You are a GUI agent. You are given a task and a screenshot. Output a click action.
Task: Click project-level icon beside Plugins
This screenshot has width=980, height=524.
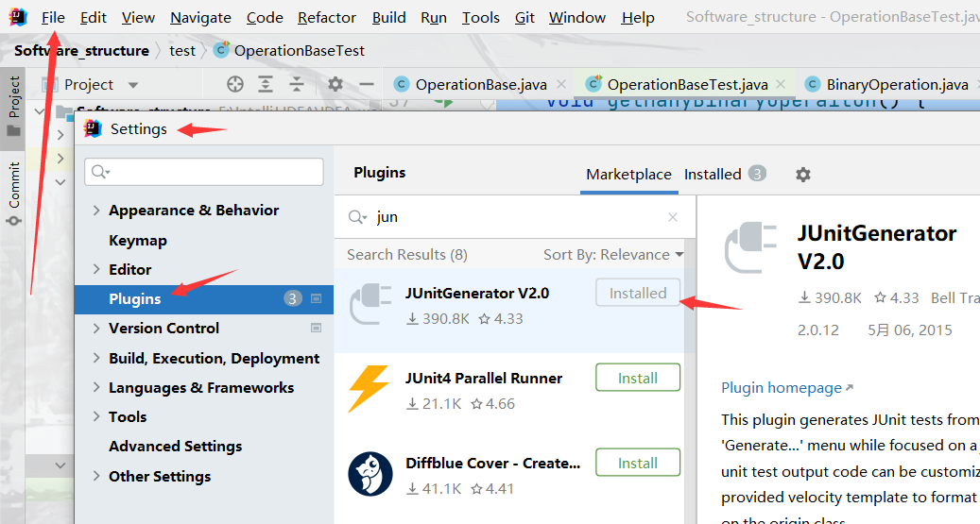click(x=317, y=298)
